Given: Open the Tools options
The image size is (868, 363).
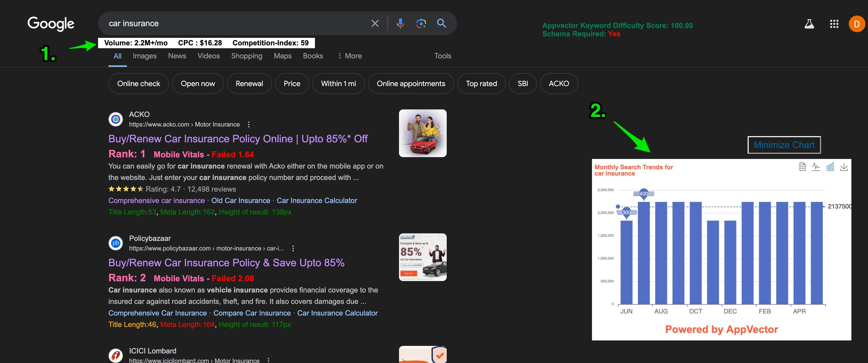Looking at the screenshot, I should point(442,56).
